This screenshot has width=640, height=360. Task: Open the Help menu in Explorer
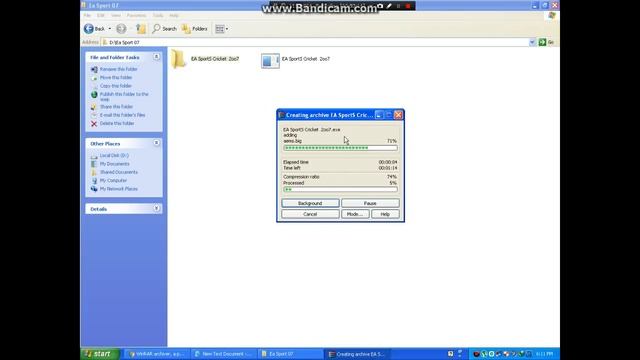pyautogui.click(x=174, y=16)
